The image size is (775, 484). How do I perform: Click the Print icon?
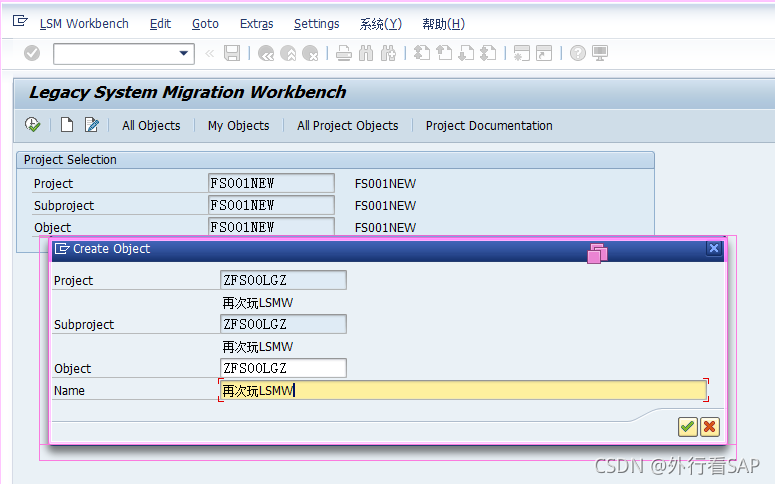click(x=344, y=53)
